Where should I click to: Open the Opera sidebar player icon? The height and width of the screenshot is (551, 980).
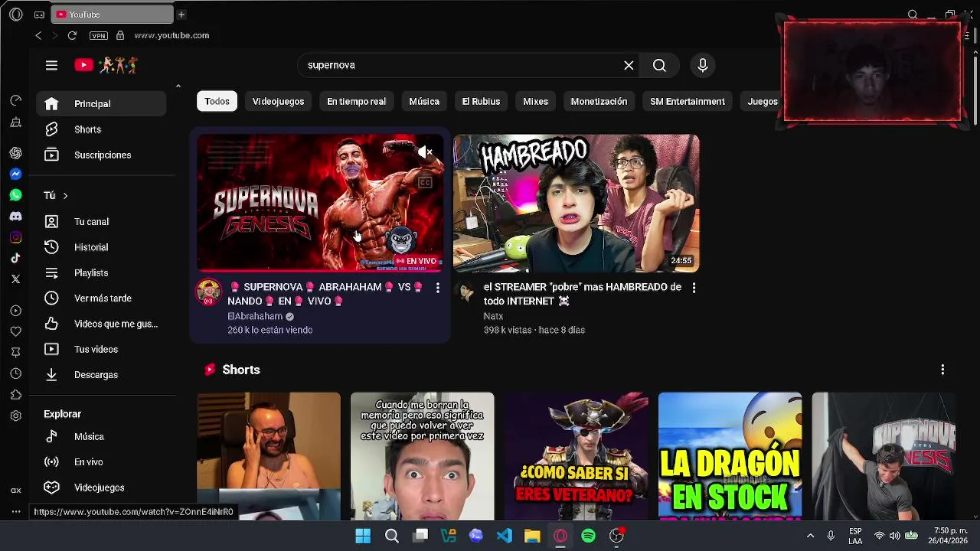pyautogui.click(x=15, y=311)
